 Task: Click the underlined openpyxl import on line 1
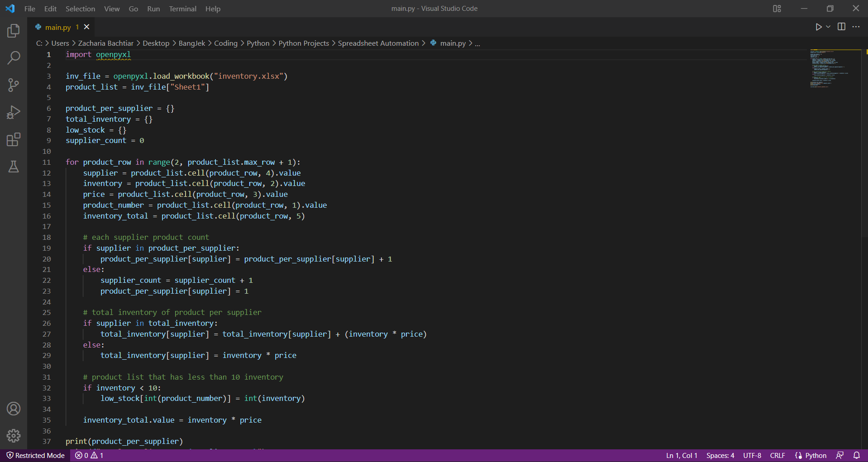coord(113,54)
